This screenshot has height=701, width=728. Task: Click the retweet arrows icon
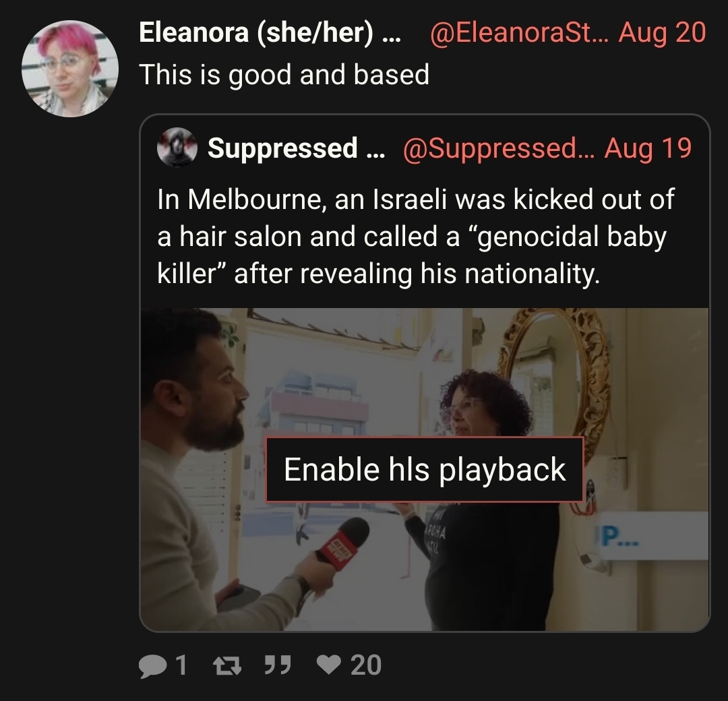coord(227,666)
